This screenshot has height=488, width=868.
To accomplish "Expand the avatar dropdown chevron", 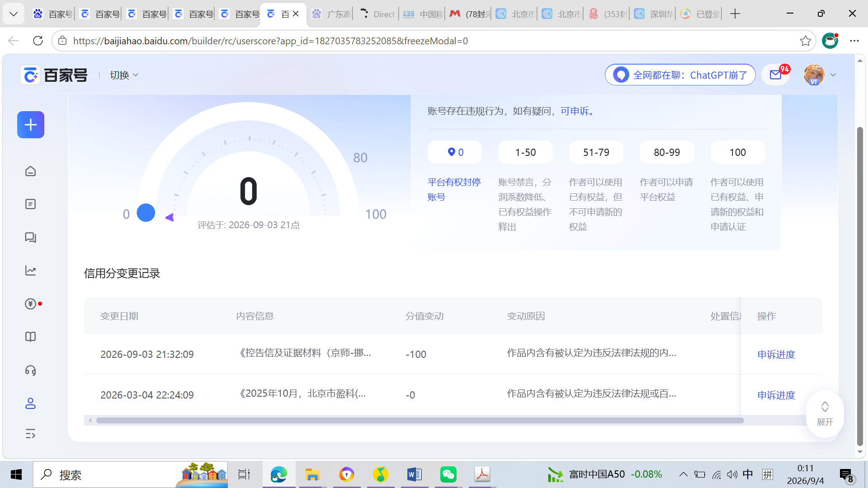I will coord(833,75).
